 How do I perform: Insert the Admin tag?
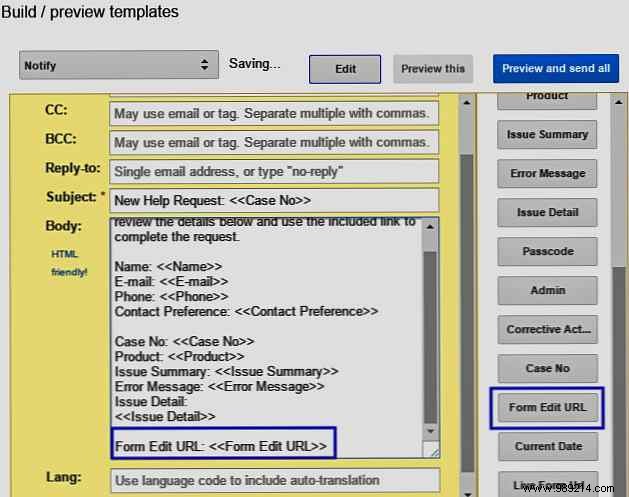[547, 291]
